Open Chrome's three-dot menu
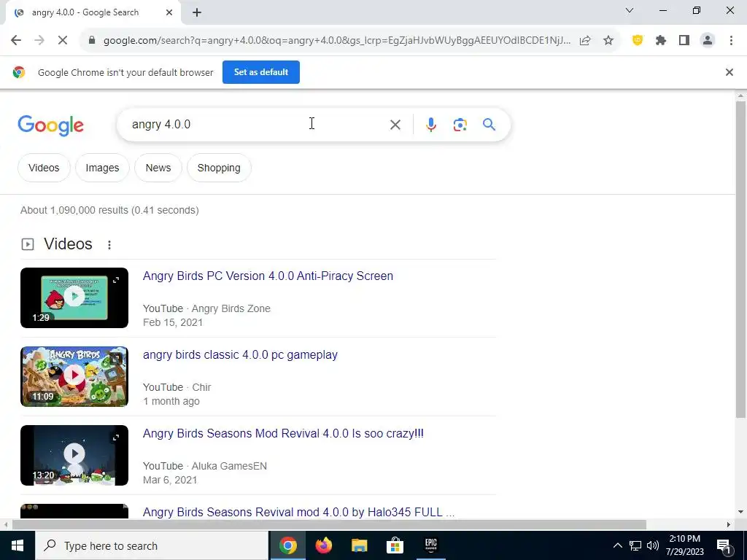The height and width of the screenshot is (560, 747). click(x=731, y=41)
